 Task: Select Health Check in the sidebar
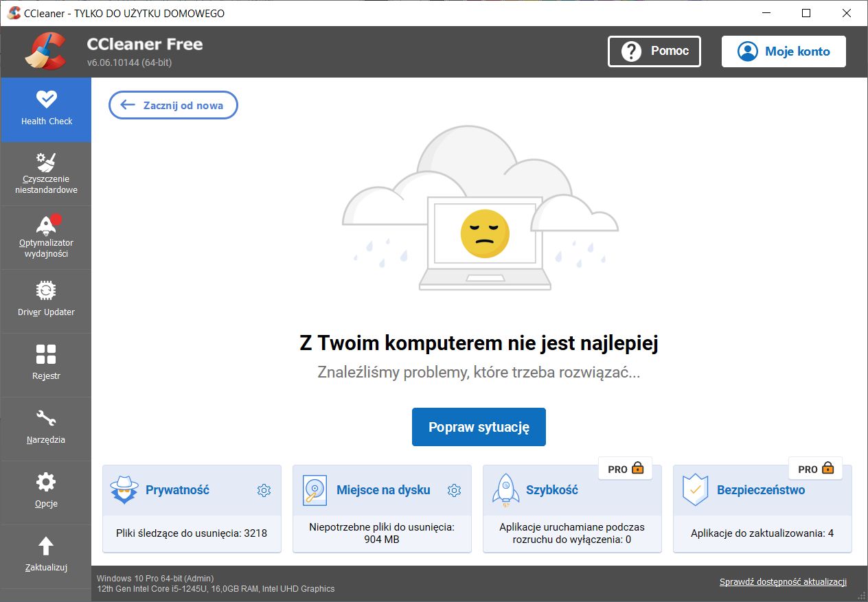tap(46, 108)
